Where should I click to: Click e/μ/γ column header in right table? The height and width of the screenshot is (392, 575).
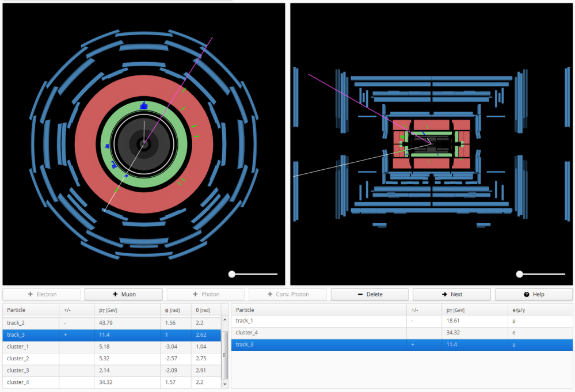[518, 310]
